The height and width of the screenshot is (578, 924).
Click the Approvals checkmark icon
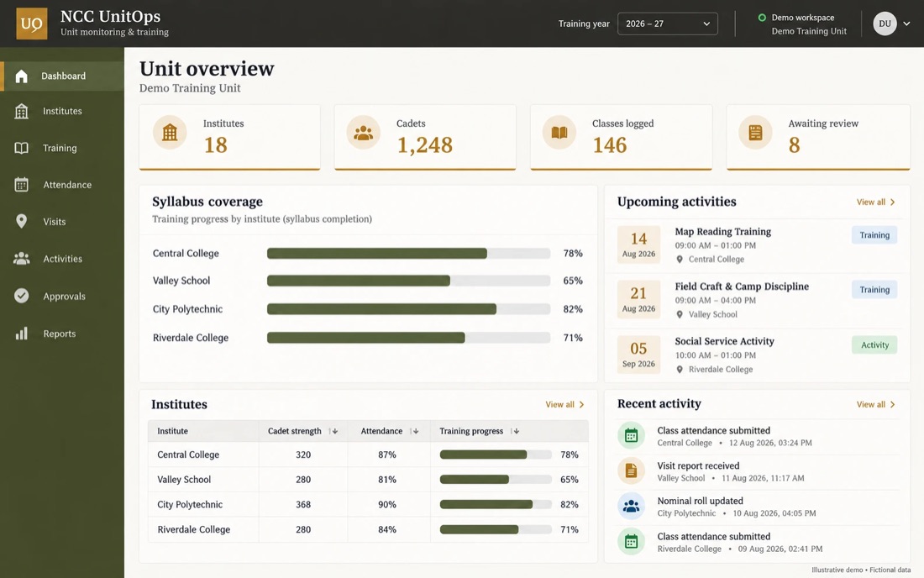pos(21,296)
